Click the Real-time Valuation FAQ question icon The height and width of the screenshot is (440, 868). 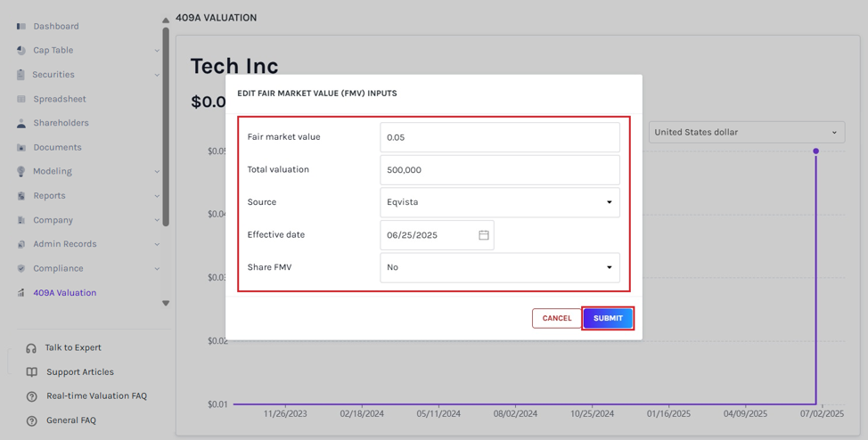pyautogui.click(x=31, y=396)
